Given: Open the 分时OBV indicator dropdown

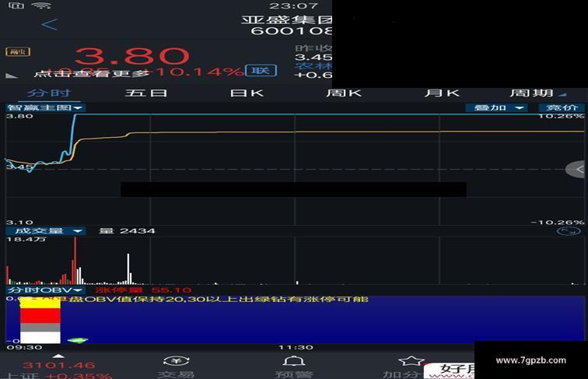Looking at the screenshot, I should pyautogui.click(x=45, y=290).
